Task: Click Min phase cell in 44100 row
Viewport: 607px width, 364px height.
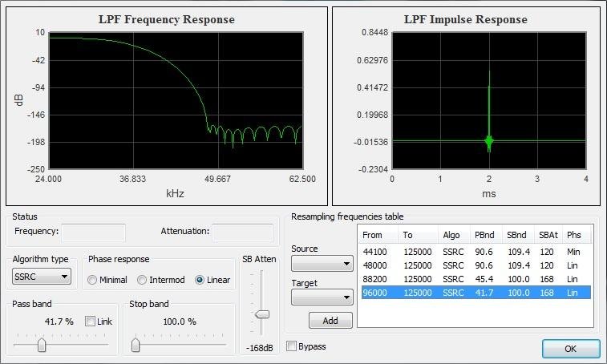Action: pyautogui.click(x=573, y=252)
